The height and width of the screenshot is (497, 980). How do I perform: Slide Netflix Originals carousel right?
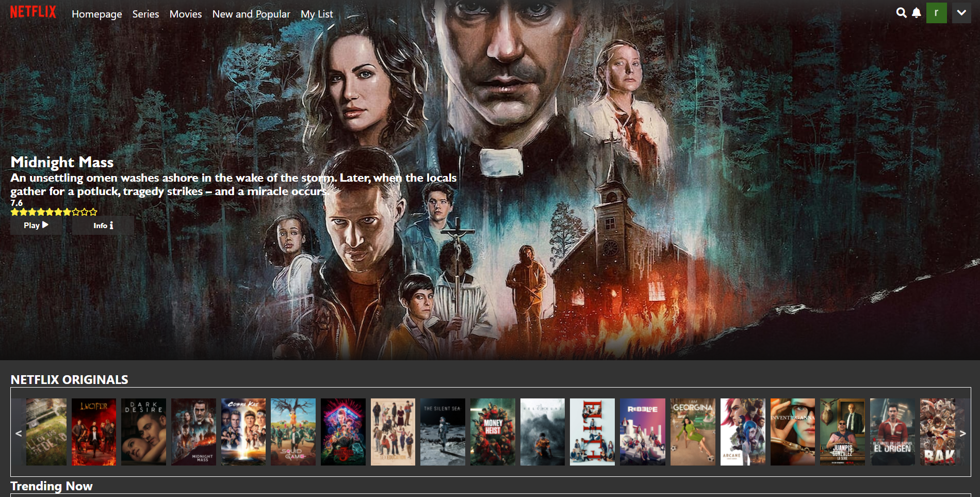[x=962, y=434]
